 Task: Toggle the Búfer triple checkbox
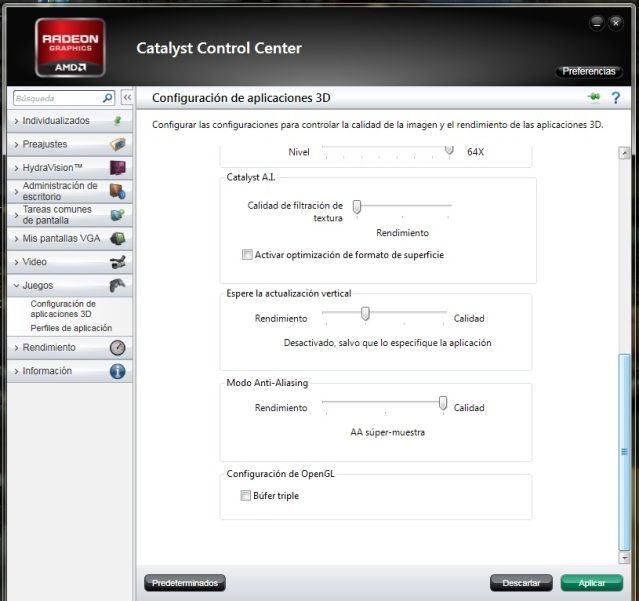[246, 496]
